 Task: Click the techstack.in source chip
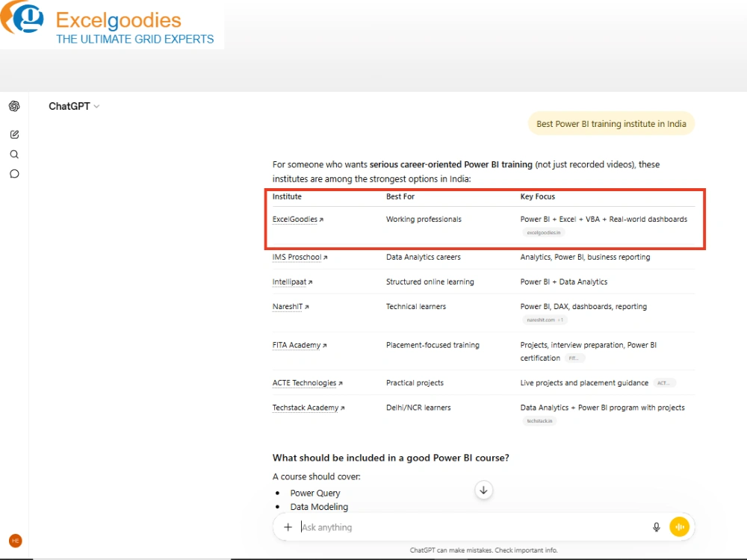click(x=539, y=421)
